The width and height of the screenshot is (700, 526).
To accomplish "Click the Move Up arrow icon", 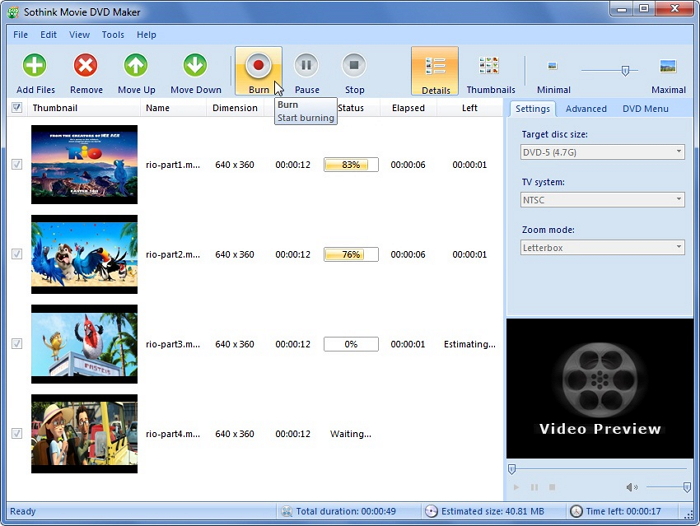I will [x=136, y=66].
